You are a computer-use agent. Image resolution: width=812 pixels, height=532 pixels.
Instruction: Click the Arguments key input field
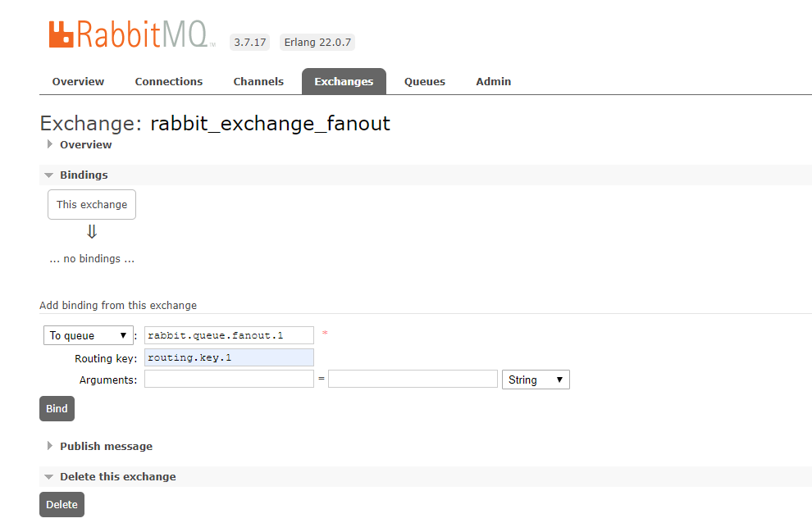click(229, 380)
